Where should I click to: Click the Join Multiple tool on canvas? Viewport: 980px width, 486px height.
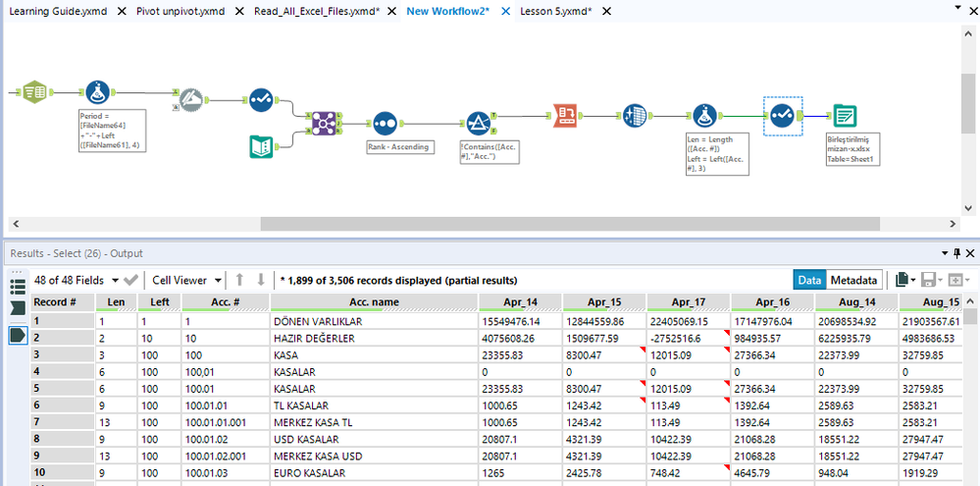[x=323, y=124]
